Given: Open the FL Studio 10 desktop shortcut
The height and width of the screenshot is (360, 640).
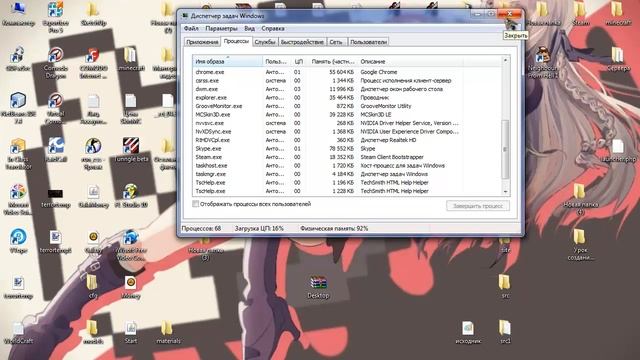Looking at the screenshot, I should click(131, 195).
